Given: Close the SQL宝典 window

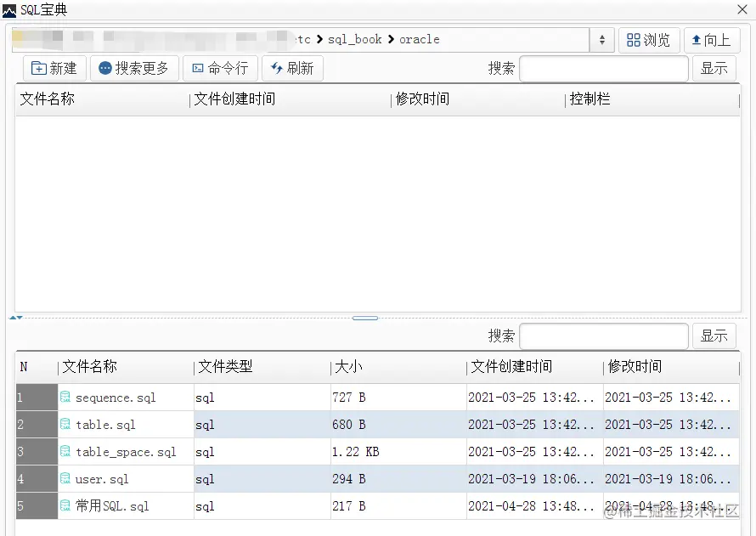Looking at the screenshot, I should [742, 9].
